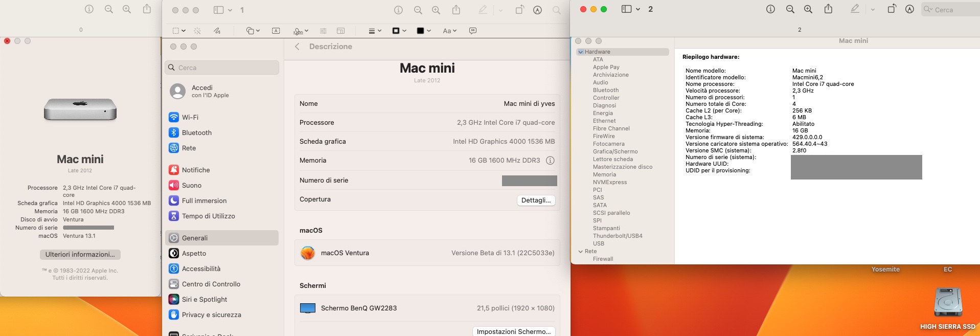Click the Cerca field in right Preview

coord(951,9)
